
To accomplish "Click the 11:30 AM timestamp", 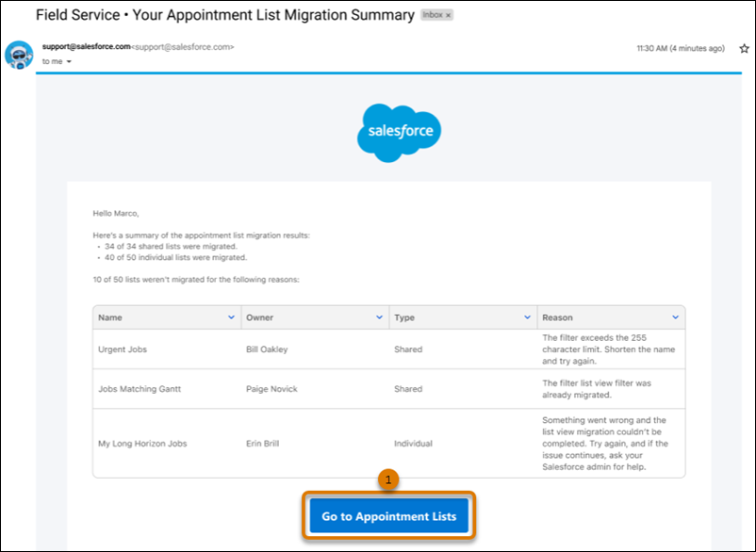I will tap(681, 48).
